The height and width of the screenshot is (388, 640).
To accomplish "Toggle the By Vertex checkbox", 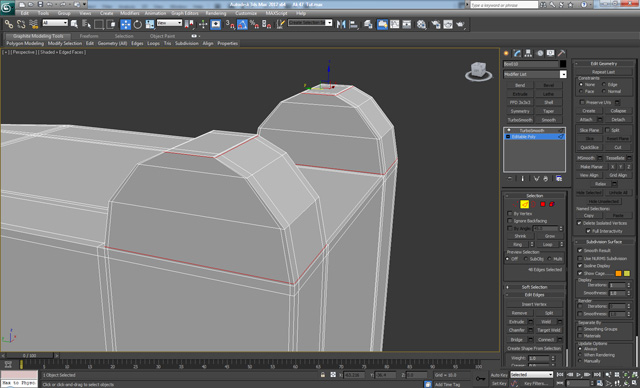I will [x=510, y=213].
